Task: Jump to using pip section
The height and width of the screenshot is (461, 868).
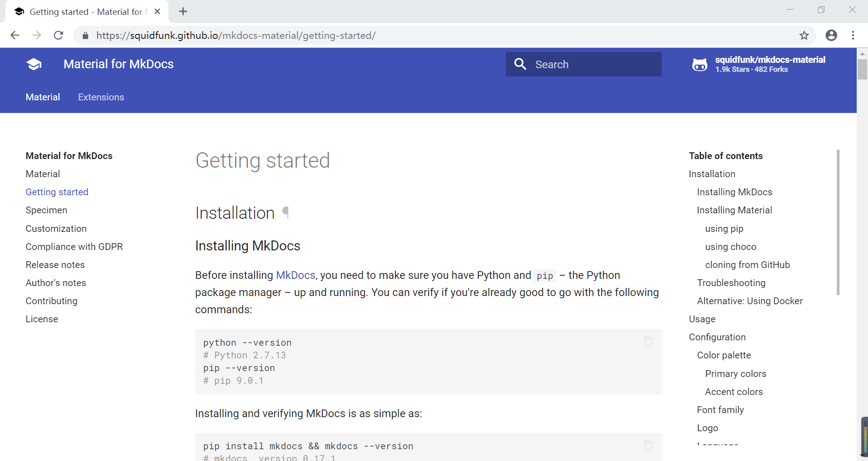Action: coord(724,229)
